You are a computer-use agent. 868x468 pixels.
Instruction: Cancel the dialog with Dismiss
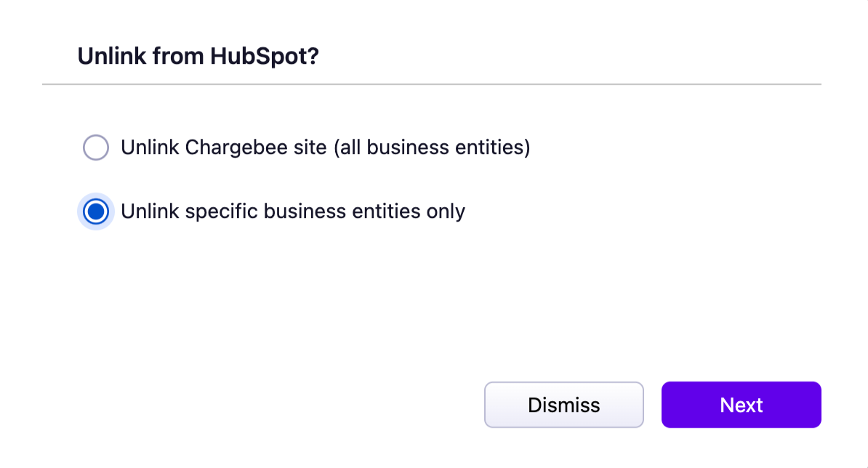[x=563, y=405]
